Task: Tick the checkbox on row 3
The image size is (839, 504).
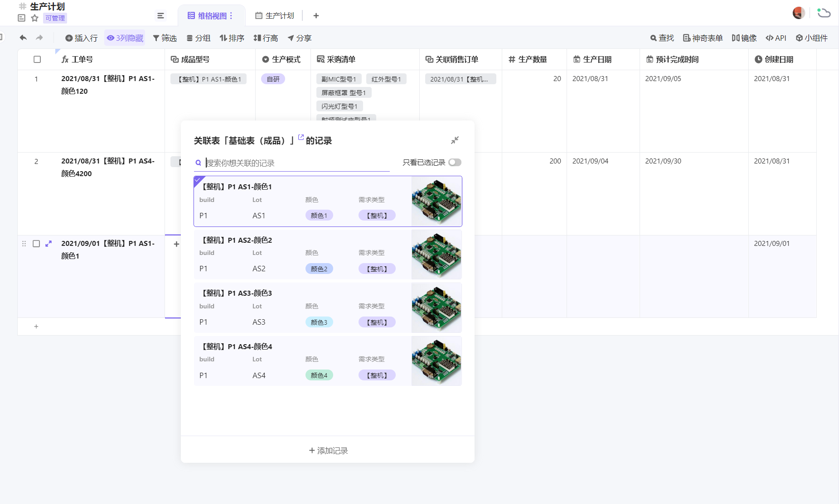Action: (37, 243)
